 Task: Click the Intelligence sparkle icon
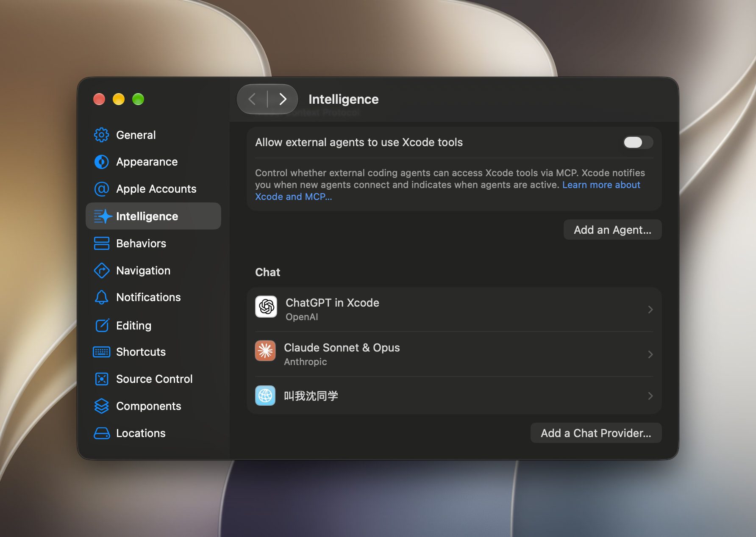(x=103, y=216)
